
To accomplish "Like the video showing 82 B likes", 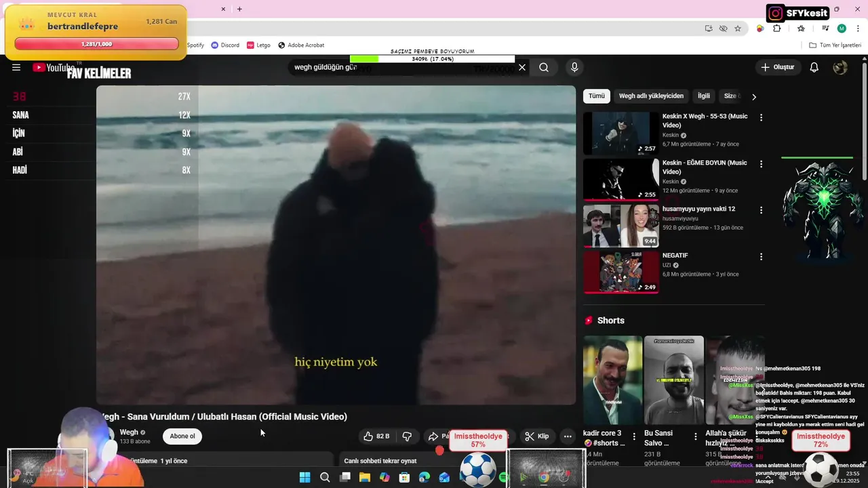I will click(376, 436).
